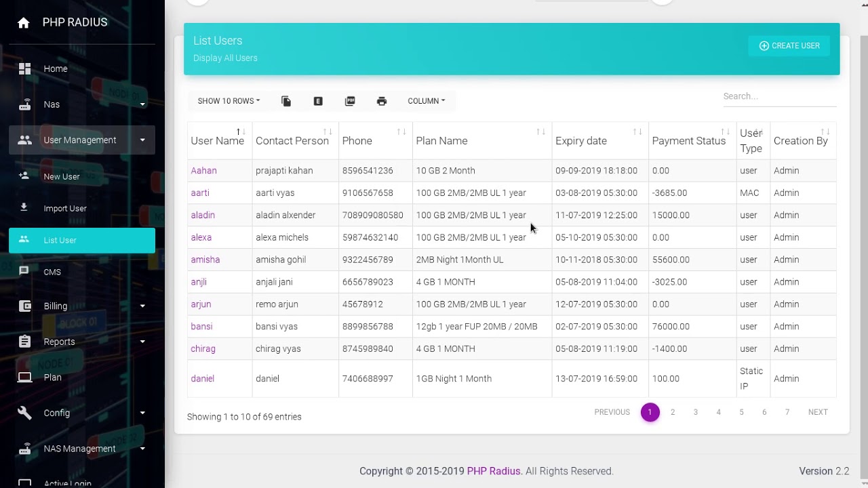
Task: Click the Billing wallet icon
Action: point(25,306)
